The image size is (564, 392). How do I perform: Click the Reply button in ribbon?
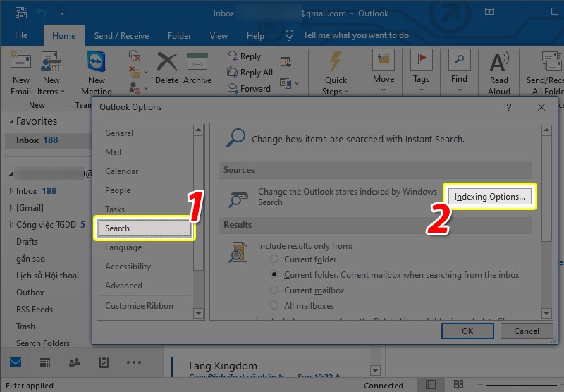click(x=244, y=56)
